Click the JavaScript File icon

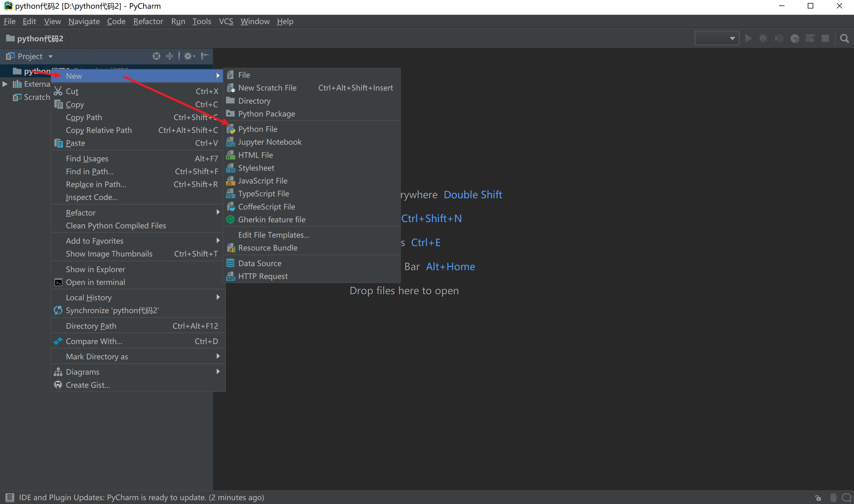[x=231, y=181]
